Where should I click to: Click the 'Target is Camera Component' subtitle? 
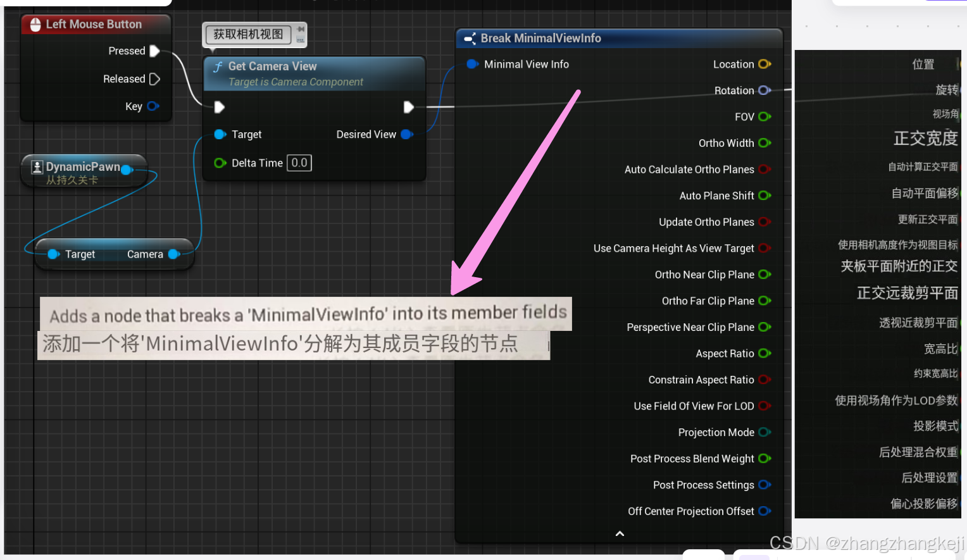pos(296,82)
